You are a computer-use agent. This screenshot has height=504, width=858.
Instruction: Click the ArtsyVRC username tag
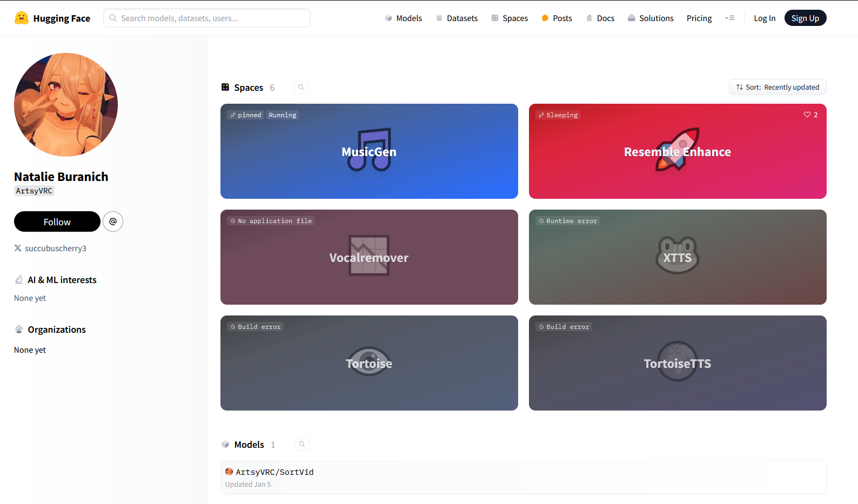[x=34, y=191]
